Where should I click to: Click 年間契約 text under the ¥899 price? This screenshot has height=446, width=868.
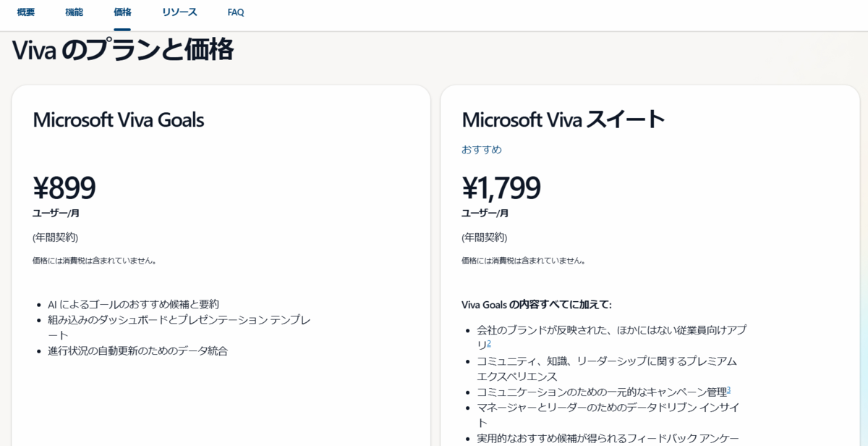[55, 237]
